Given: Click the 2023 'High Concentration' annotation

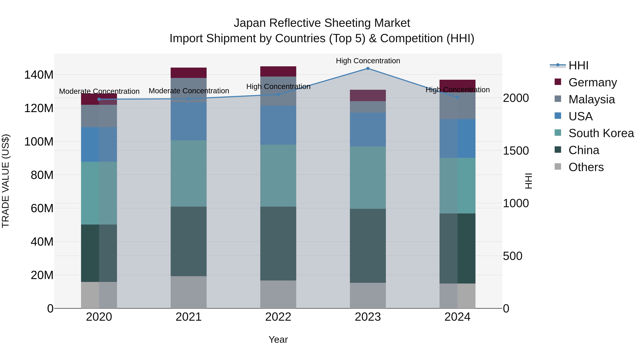Looking at the screenshot, I should (x=368, y=61).
